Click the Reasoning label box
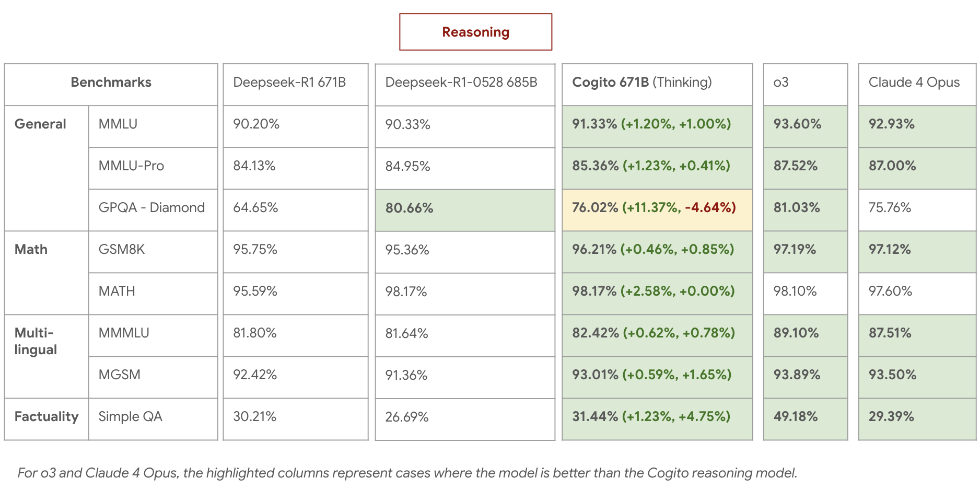The height and width of the screenshot is (490, 980). (x=475, y=32)
